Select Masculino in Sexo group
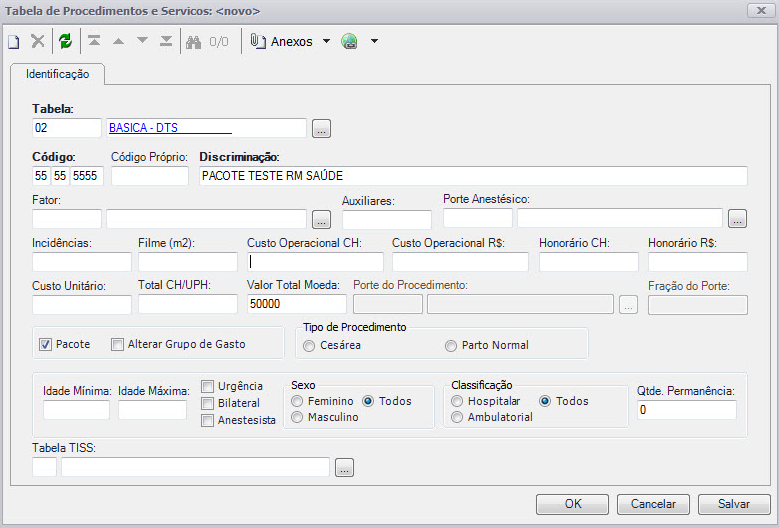The image size is (779, 528). [x=297, y=417]
